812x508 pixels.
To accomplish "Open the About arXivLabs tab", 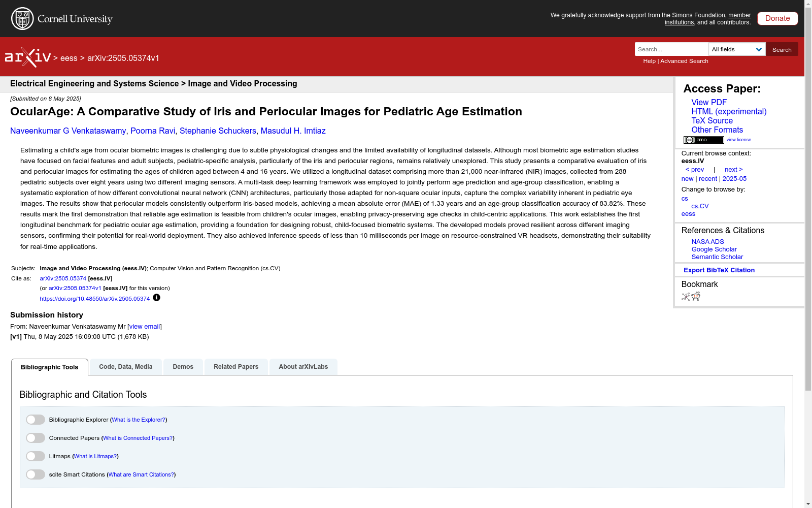I will [x=303, y=367].
